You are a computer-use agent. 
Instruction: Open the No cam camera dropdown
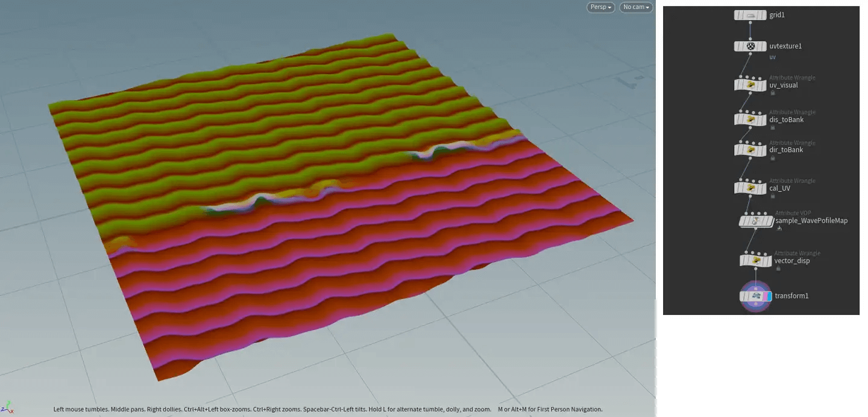point(636,7)
